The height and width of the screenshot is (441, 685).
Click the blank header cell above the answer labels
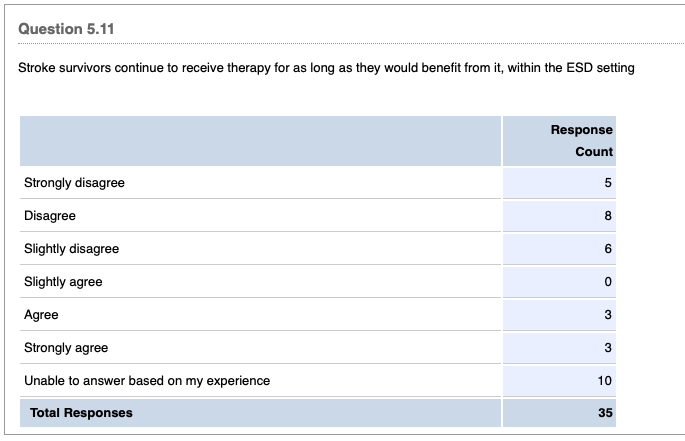coord(260,141)
